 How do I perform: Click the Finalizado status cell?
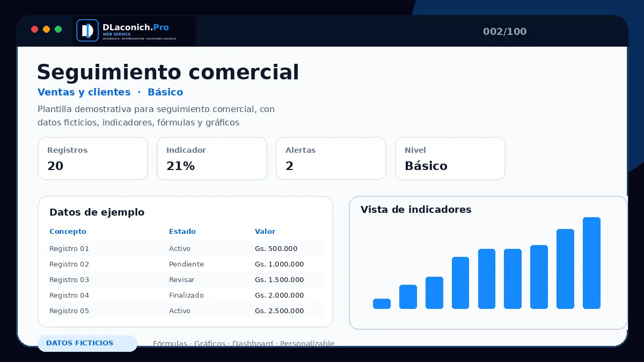point(186,295)
